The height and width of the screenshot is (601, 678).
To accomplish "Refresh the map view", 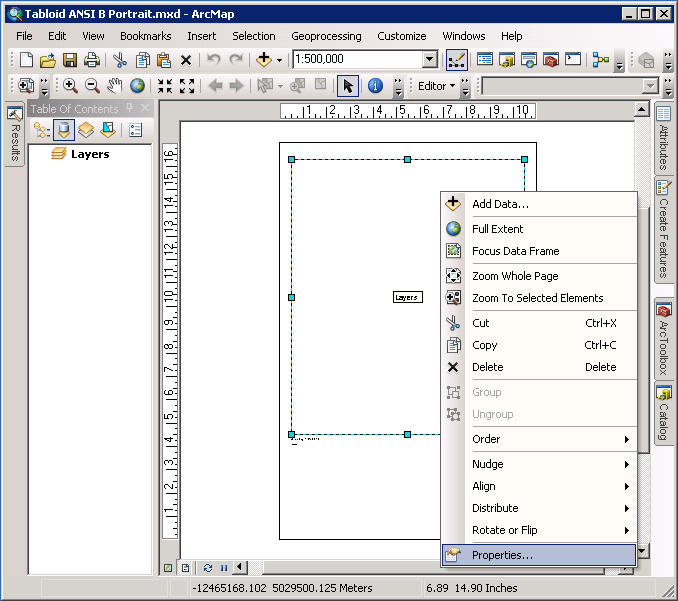I will click(x=208, y=568).
